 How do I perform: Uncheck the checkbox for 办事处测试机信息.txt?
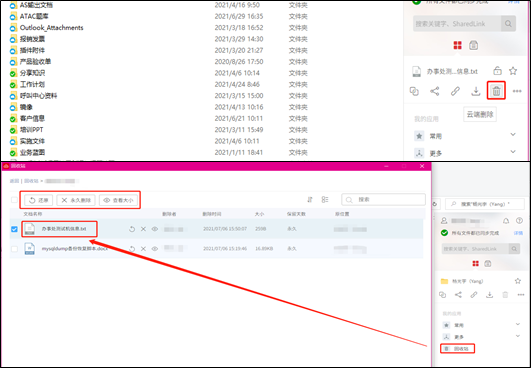14,229
